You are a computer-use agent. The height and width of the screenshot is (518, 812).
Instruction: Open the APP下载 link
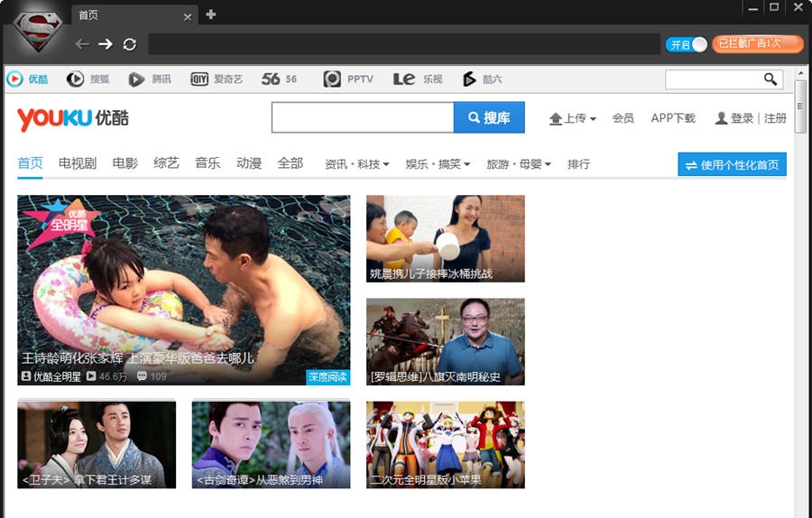673,118
